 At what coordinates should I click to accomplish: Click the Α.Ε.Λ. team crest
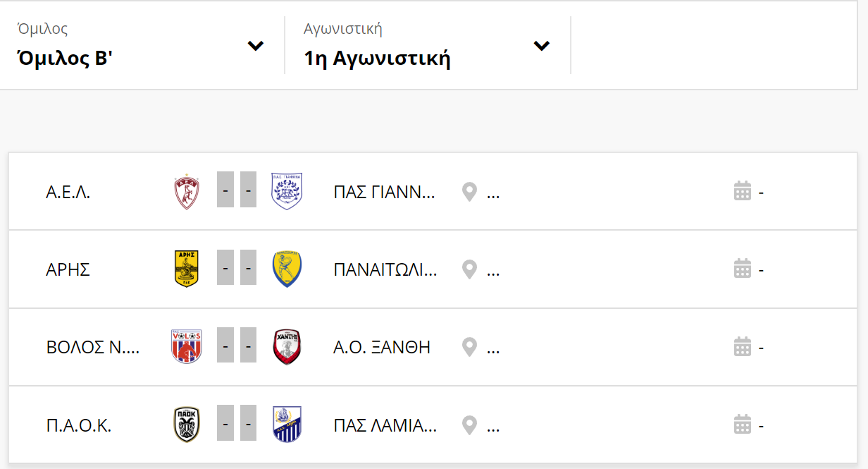(187, 192)
